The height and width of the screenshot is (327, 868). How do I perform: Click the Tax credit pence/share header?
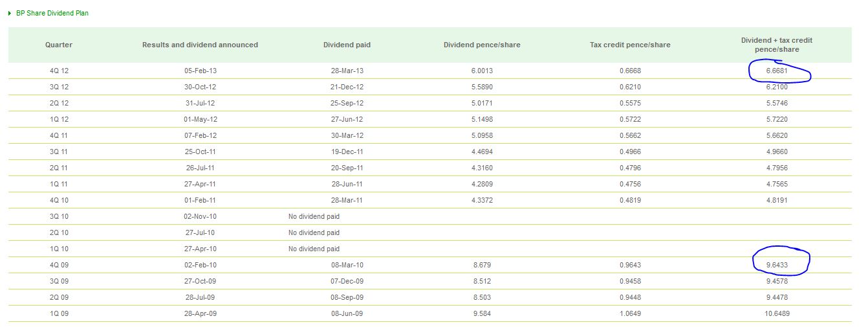tap(630, 45)
